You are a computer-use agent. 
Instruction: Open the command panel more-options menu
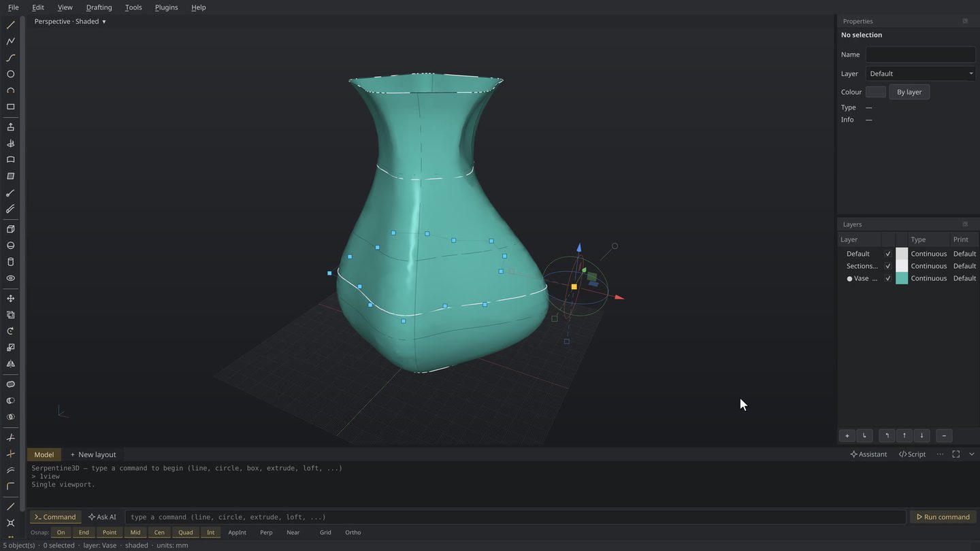click(x=941, y=454)
